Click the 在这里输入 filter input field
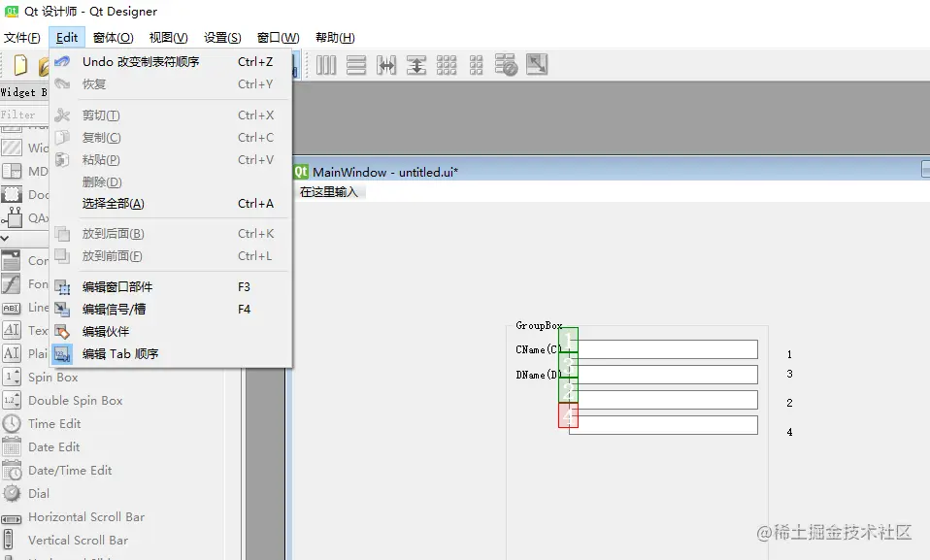Image resolution: width=930 pixels, height=560 pixels. (x=331, y=192)
